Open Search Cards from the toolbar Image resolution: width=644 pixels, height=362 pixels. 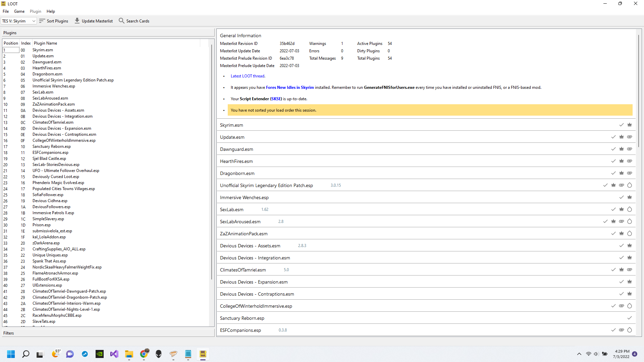tap(134, 21)
